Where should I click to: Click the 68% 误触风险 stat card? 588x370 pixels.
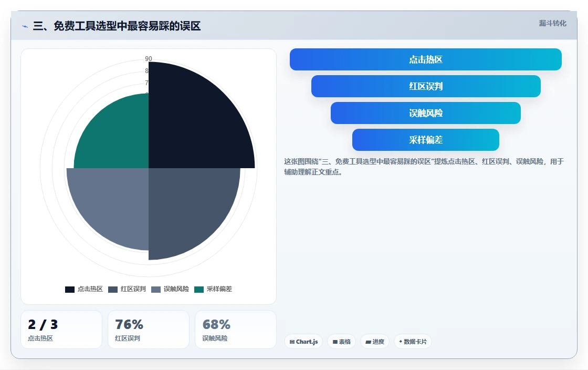[x=236, y=330]
